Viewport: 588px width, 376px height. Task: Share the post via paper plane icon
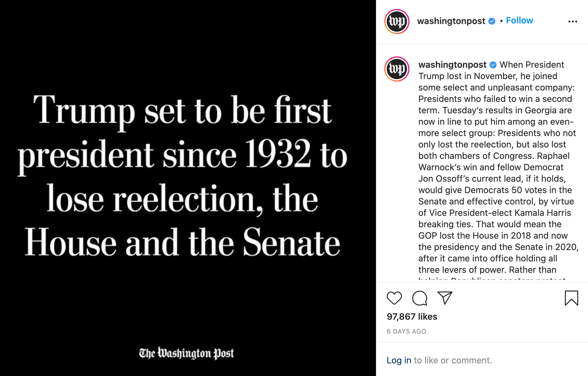point(445,298)
